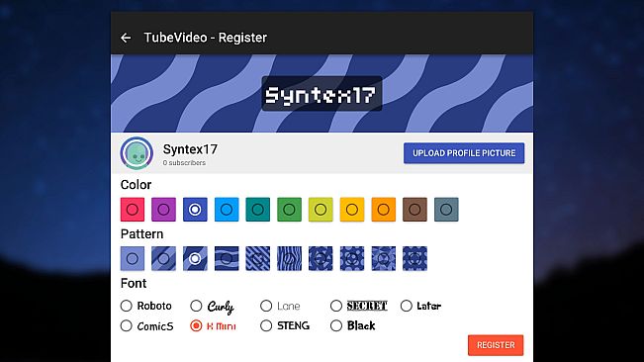Choose the Lane font radio button

pyautogui.click(x=266, y=306)
